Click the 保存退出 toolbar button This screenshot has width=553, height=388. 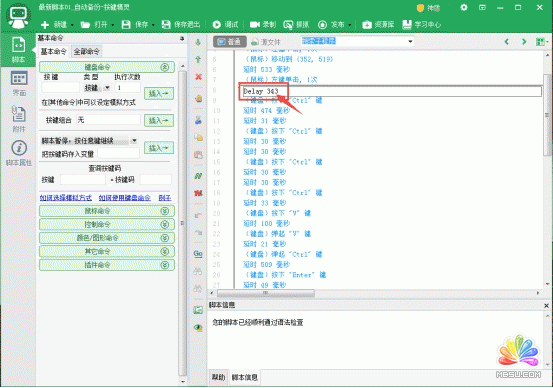click(181, 24)
